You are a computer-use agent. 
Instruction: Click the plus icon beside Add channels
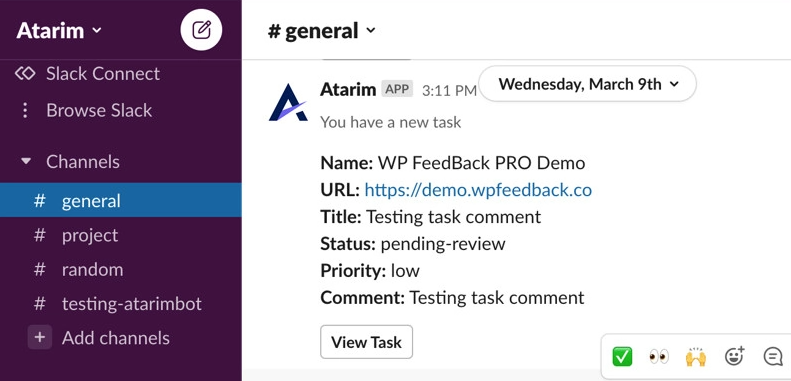coord(40,338)
